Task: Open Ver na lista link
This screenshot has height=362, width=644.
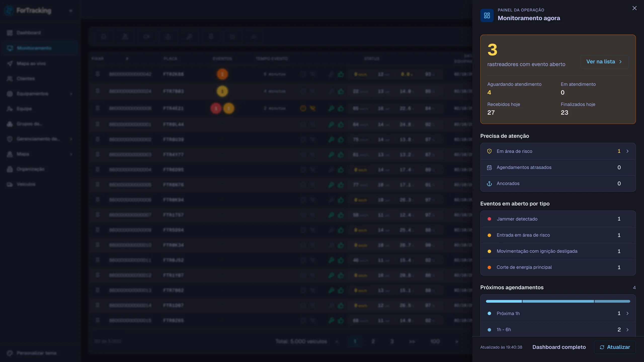Action: pyautogui.click(x=604, y=62)
